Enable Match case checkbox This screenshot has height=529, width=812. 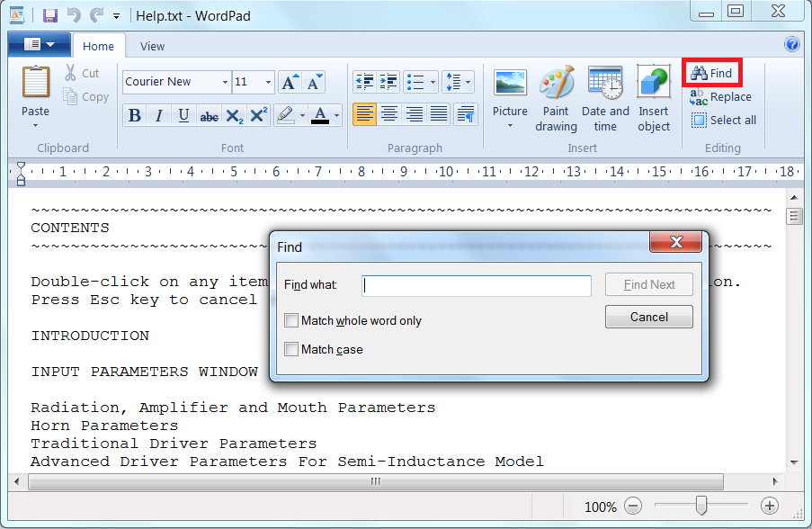(291, 349)
